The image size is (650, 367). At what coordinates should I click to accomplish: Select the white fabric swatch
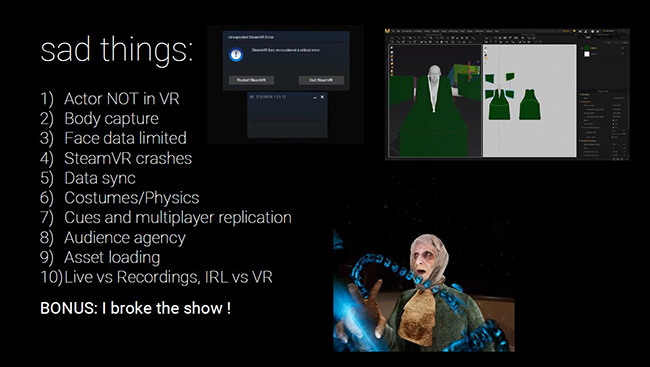click(587, 54)
